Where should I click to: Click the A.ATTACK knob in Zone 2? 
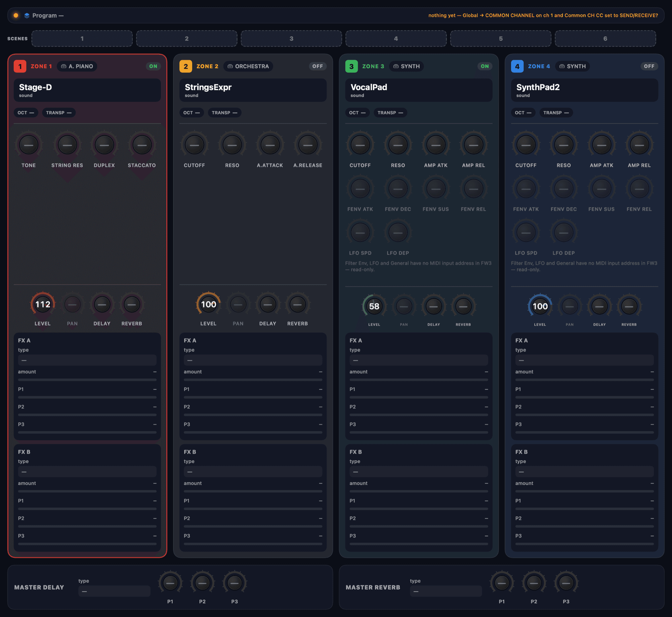click(270, 145)
